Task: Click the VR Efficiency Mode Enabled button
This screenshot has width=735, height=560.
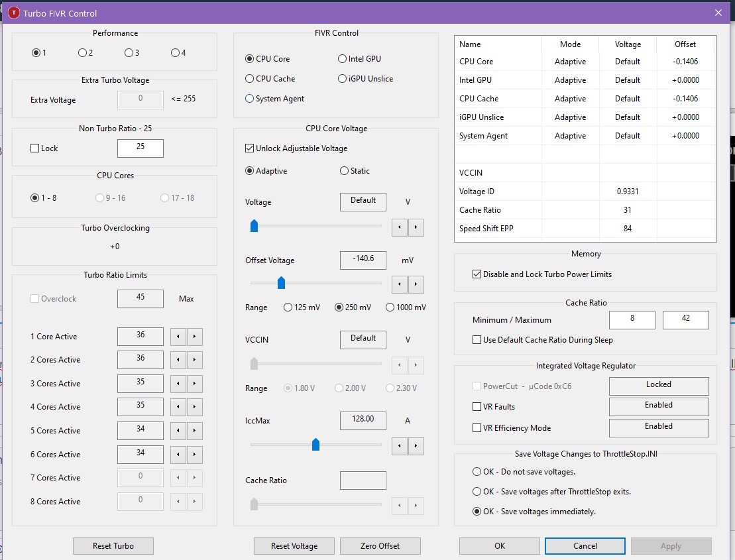Action: (659, 428)
